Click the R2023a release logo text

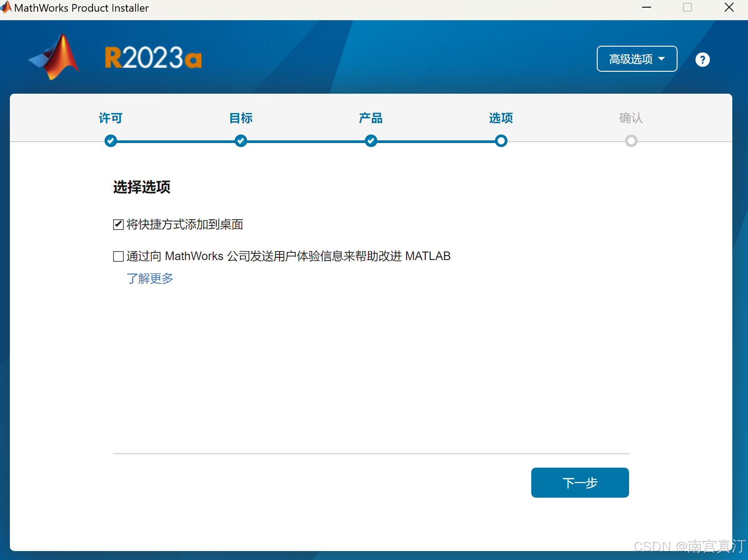coord(153,58)
